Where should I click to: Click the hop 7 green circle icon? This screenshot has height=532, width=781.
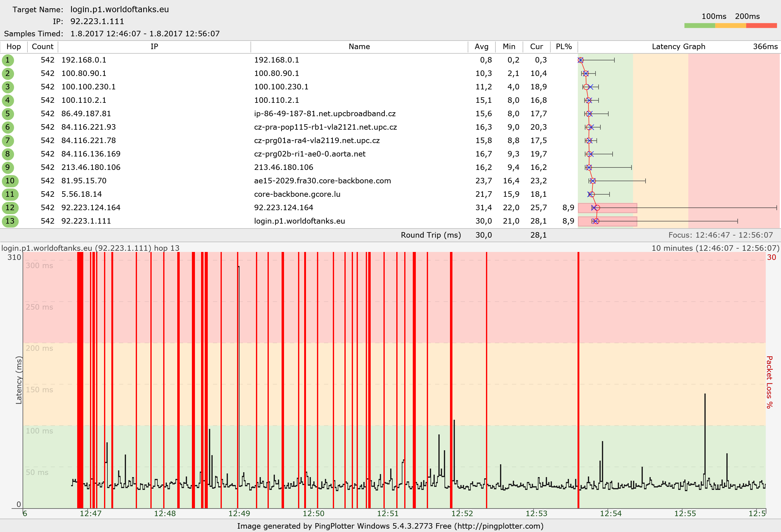[x=8, y=141]
